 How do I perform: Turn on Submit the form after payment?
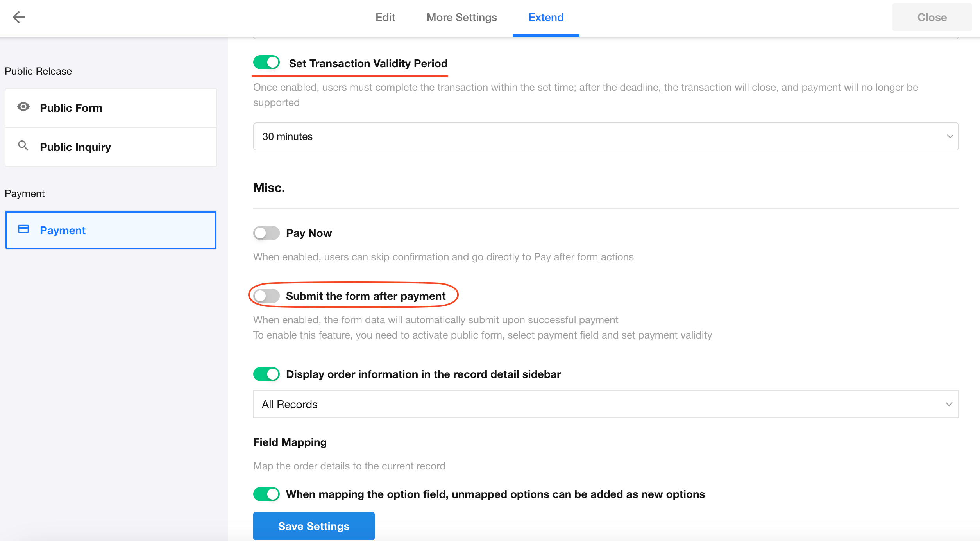coord(266,296)
